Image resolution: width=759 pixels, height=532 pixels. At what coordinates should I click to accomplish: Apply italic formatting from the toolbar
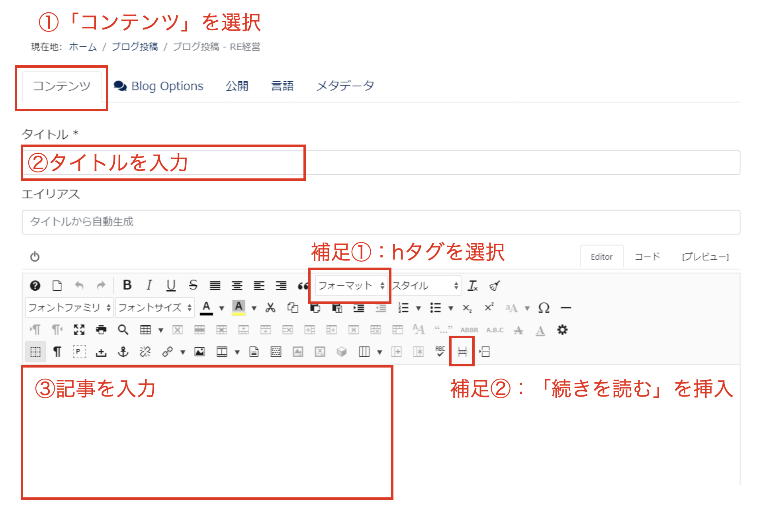click(149, 285)
